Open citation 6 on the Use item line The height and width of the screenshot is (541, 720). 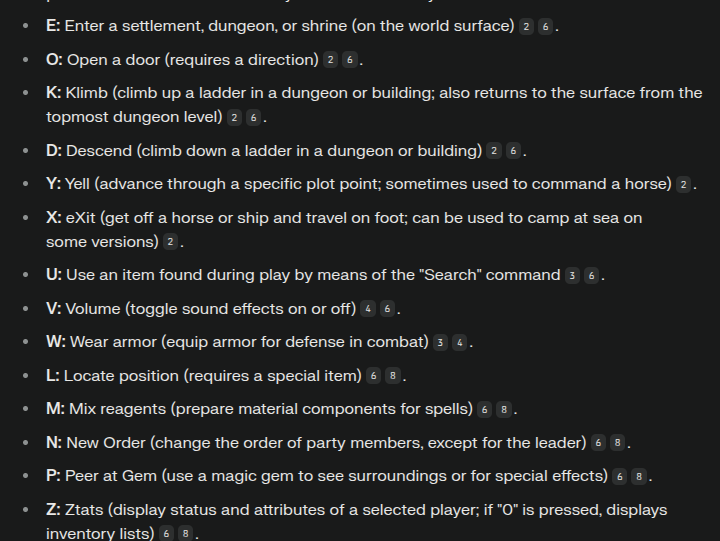(591, 276)
